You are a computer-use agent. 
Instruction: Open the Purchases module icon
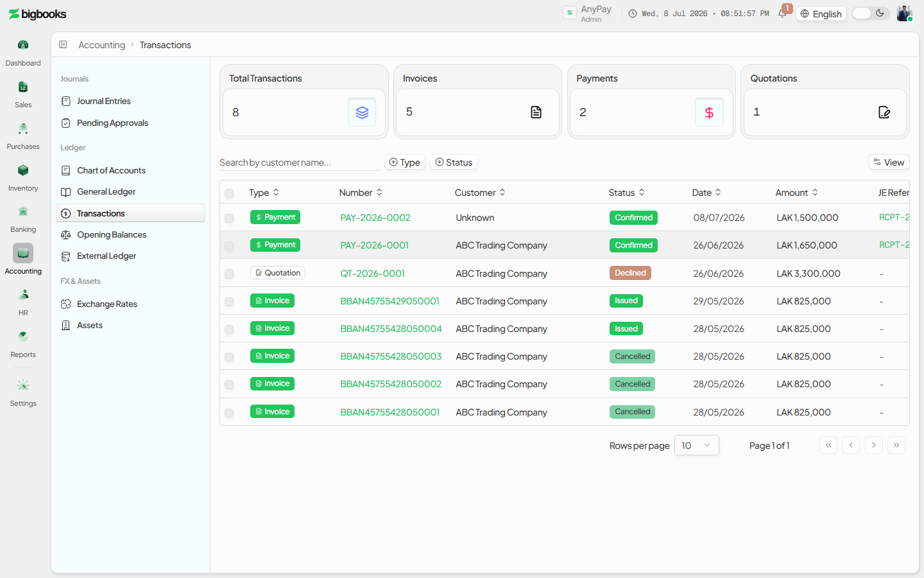pos(23,128)
